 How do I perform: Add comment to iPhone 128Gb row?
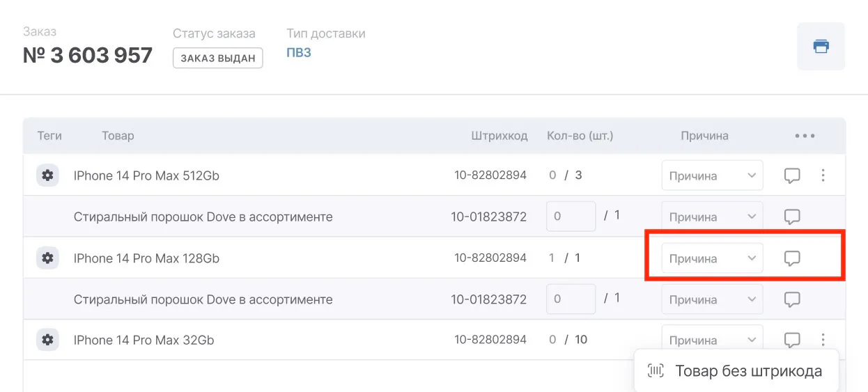click(792, 258)
